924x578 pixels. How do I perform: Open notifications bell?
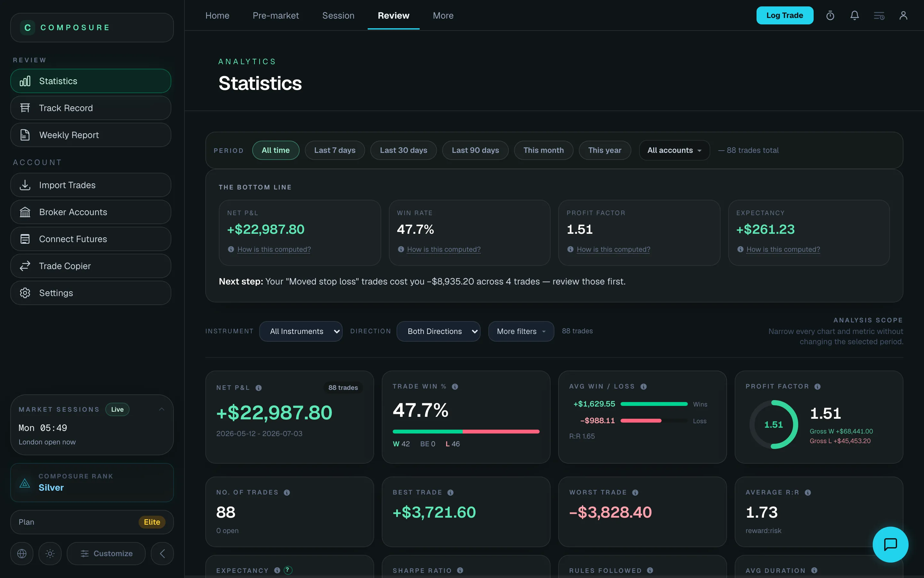point(854,16)
